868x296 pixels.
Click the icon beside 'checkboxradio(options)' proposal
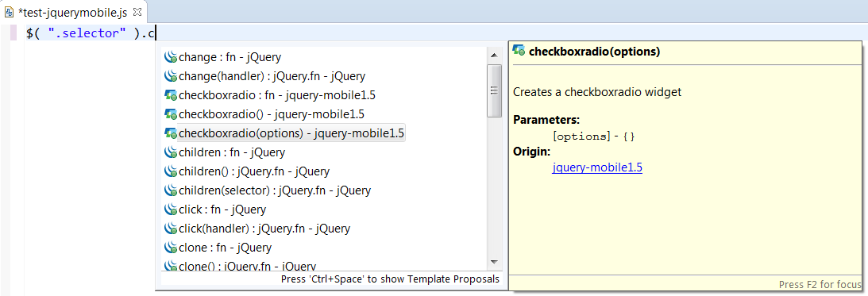point(171,133)
